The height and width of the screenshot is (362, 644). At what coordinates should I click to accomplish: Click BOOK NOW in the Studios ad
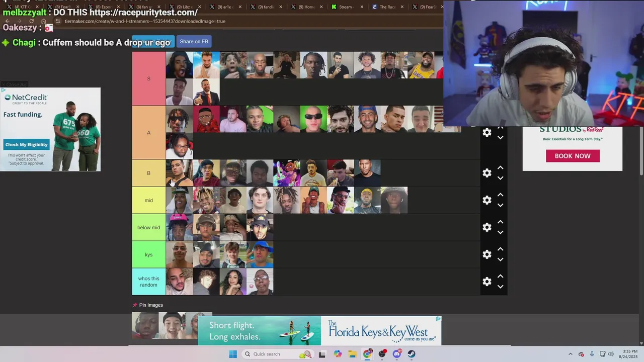point(573,156)
